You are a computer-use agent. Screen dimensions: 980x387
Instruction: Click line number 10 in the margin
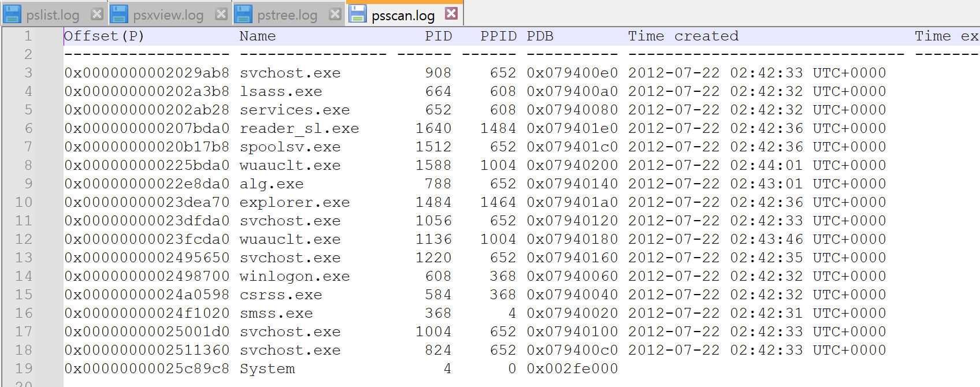pos(24,202)
